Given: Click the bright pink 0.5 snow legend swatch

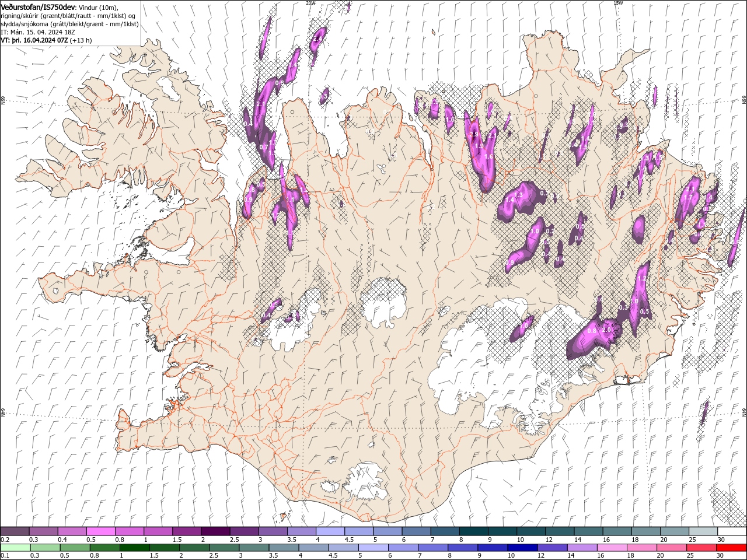Looking at the screenshot, I should 100,531.
